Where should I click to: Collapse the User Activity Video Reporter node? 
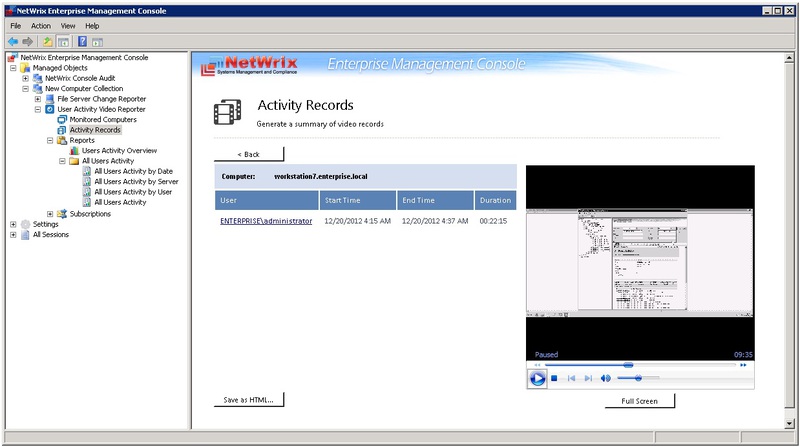pos(38,109)
